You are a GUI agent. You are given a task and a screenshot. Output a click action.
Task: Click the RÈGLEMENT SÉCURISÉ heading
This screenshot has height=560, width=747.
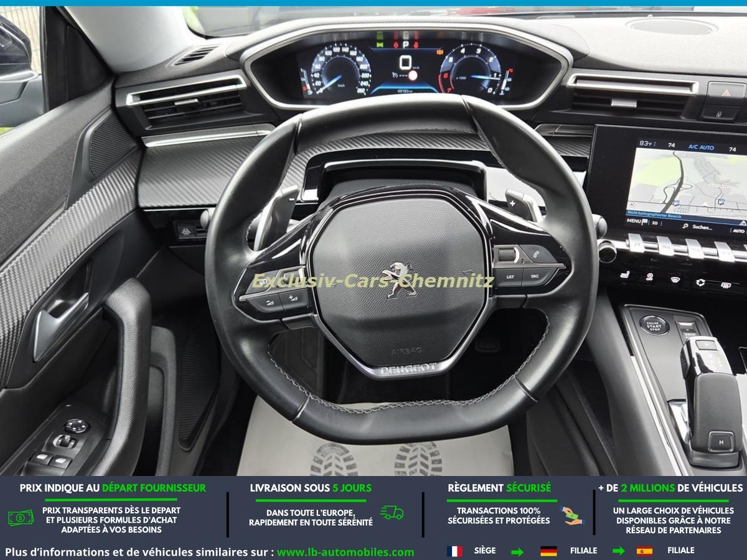coord(499,488)
